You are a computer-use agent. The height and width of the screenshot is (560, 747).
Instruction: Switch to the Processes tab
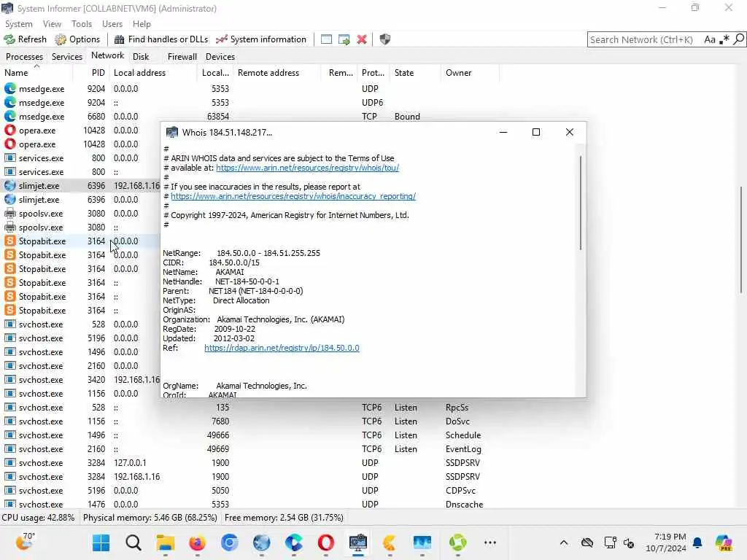point(24,57)
